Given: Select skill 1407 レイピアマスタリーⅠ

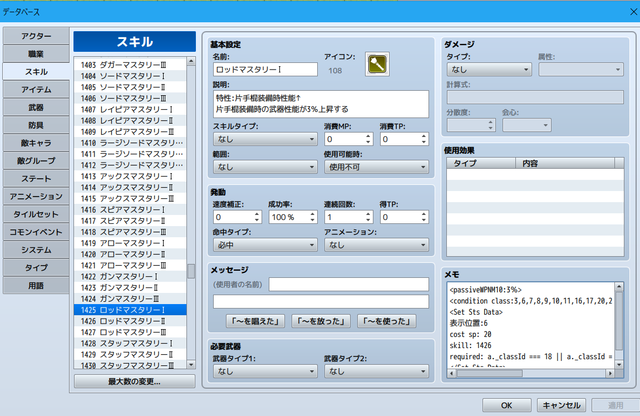Looking at the screenshot, I should click(x=130, y=109).
